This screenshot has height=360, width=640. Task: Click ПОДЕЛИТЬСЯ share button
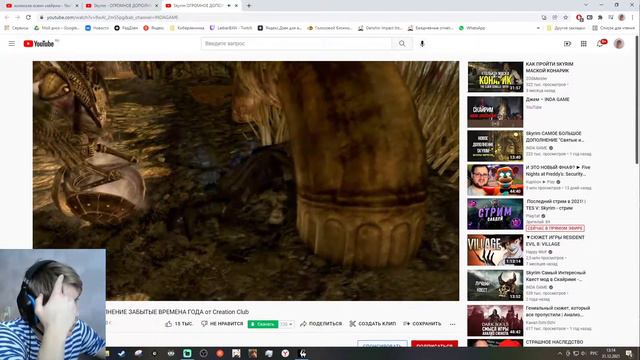click(x=321, y=324)
